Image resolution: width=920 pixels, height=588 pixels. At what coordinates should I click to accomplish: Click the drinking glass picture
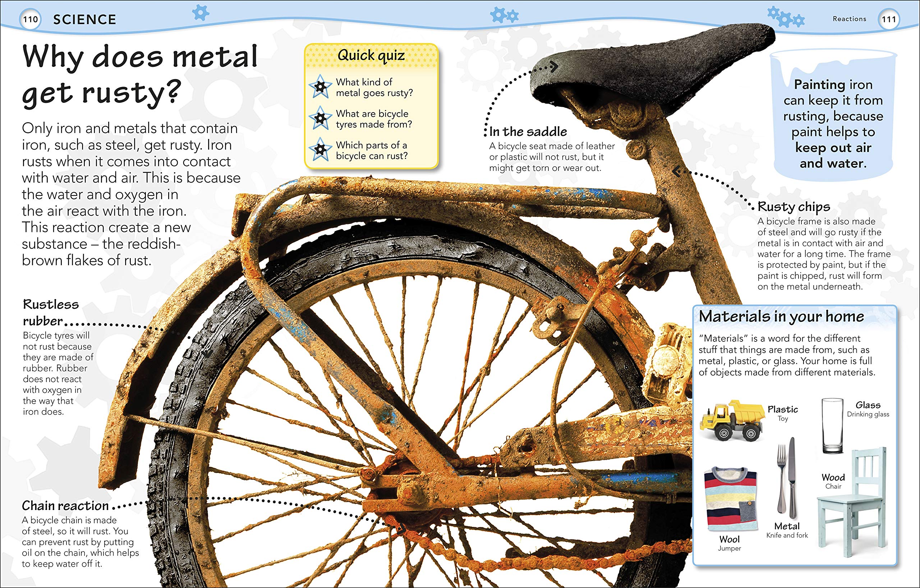[832, 425]
